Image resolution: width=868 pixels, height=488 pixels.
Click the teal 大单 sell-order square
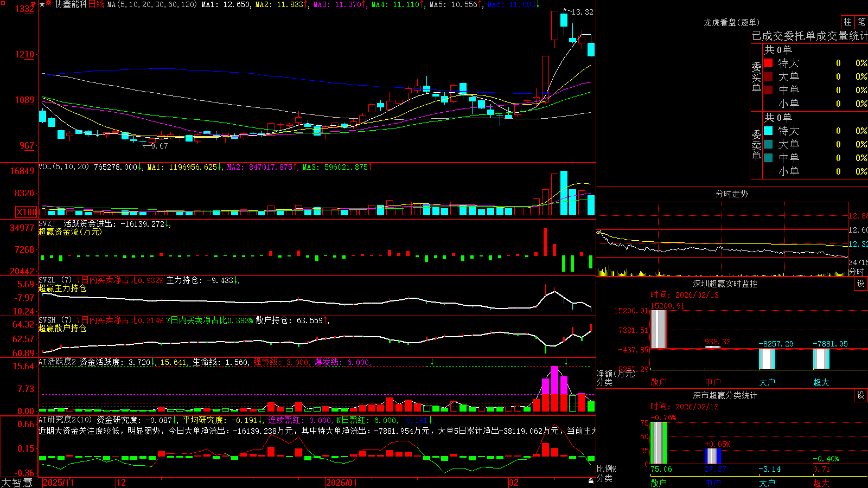tap(768, 144)
